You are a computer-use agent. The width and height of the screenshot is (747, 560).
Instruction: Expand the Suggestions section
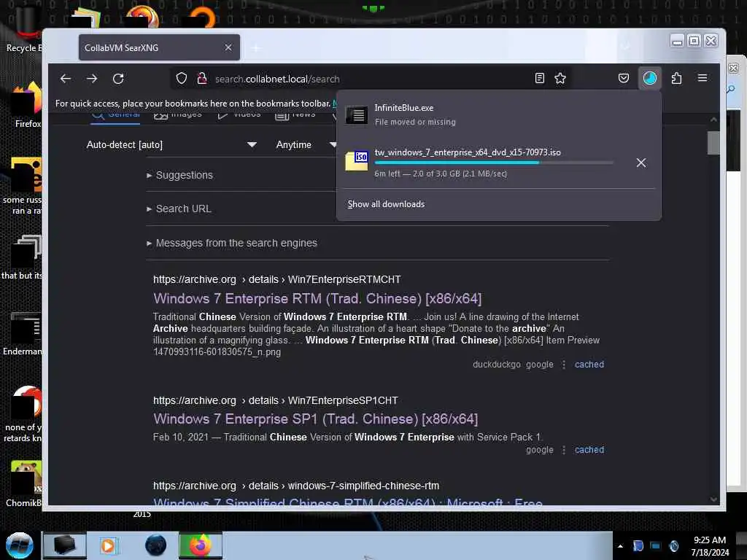pyautogui.click(x=180, y=175)
